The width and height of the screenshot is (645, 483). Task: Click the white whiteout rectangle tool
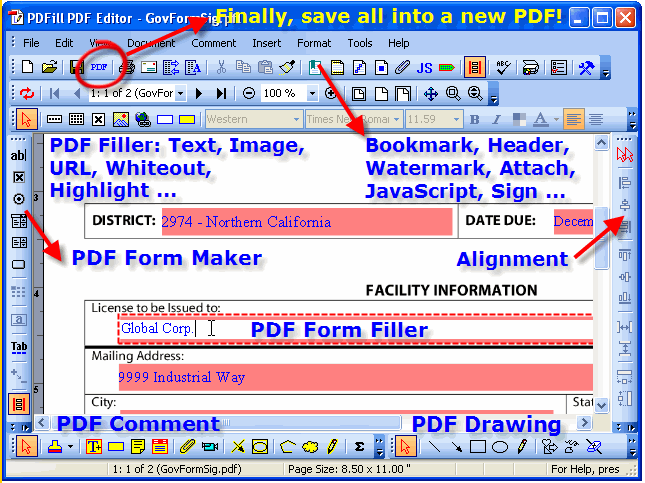[165, 120]
